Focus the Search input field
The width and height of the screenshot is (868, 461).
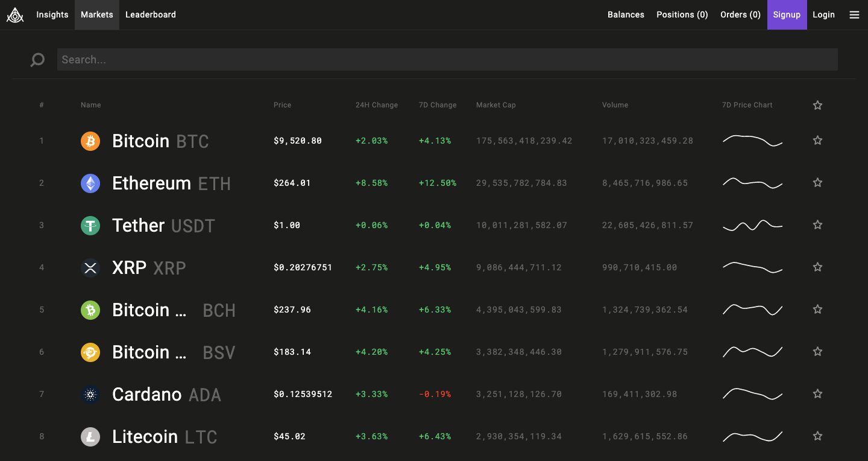(447, 60)
